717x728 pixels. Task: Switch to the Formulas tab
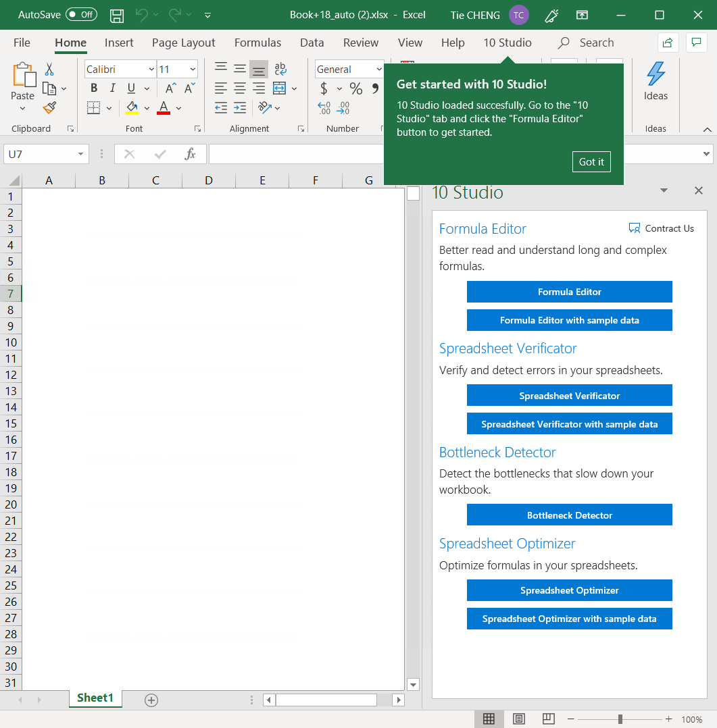(258, 43)
